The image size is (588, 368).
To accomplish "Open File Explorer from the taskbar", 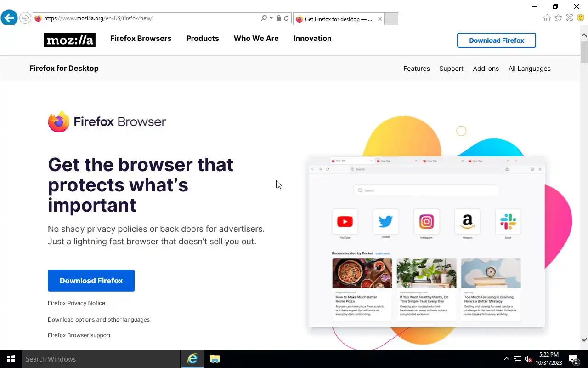I will click(x=215, y=359).
